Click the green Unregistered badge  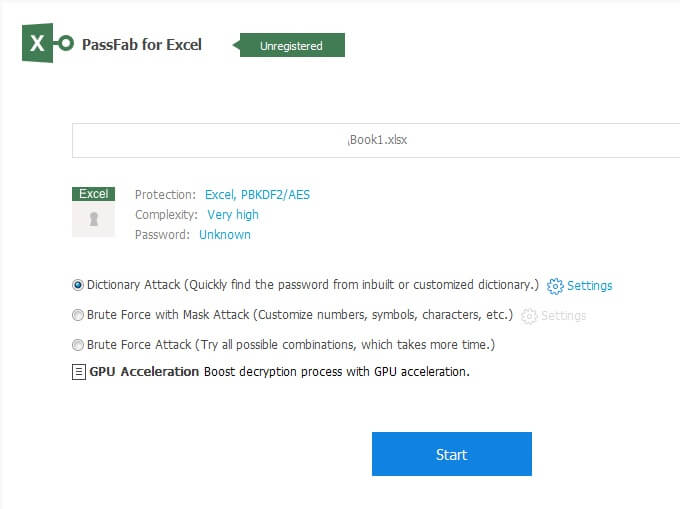290,45
